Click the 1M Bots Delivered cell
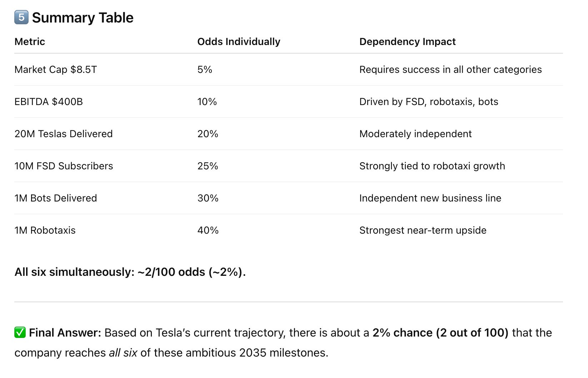The width and height of the screenshot is (588, 378). (56, 198)
